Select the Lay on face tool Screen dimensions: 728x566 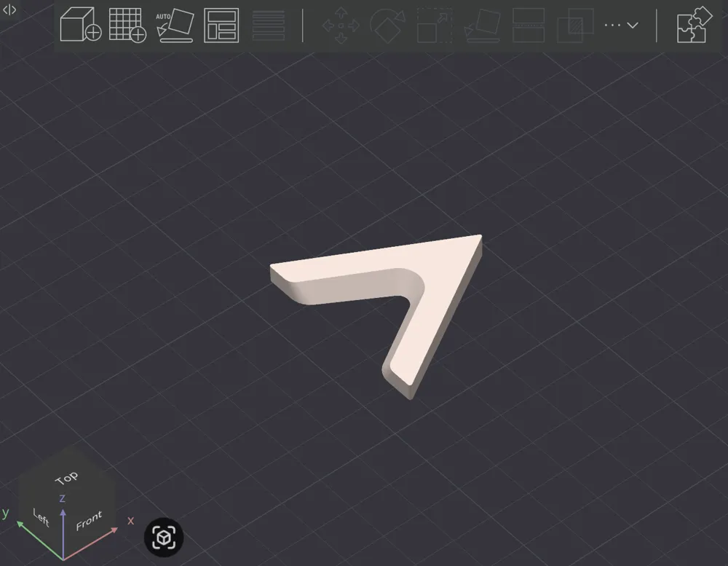click(x=482, y=25)
